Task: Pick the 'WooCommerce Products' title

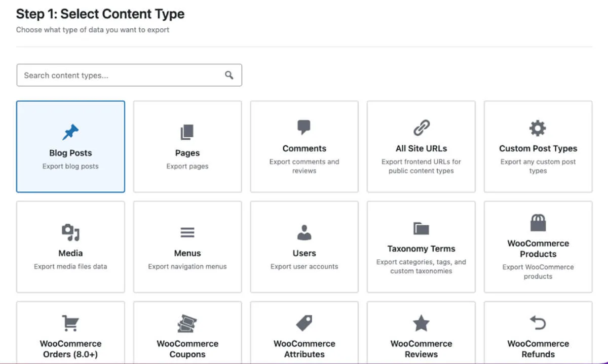Action: [538, 249]
